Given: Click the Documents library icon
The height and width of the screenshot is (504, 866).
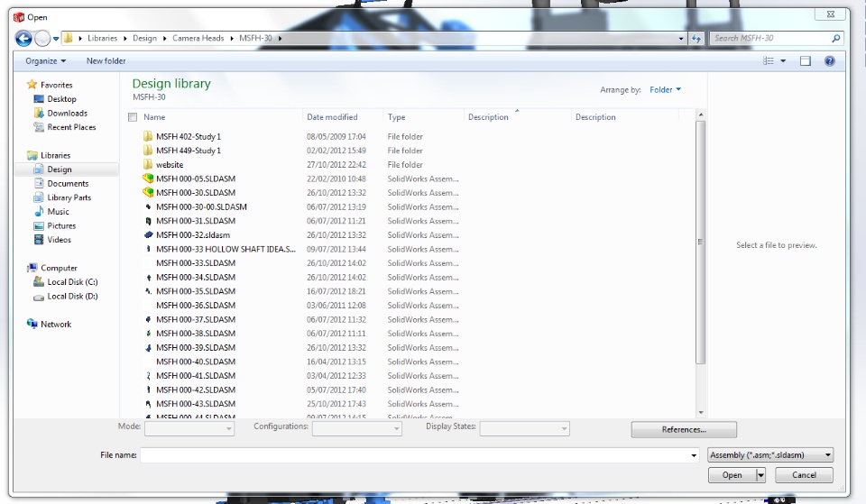Looking at the screenshot, I should click(x=39, y=183).
